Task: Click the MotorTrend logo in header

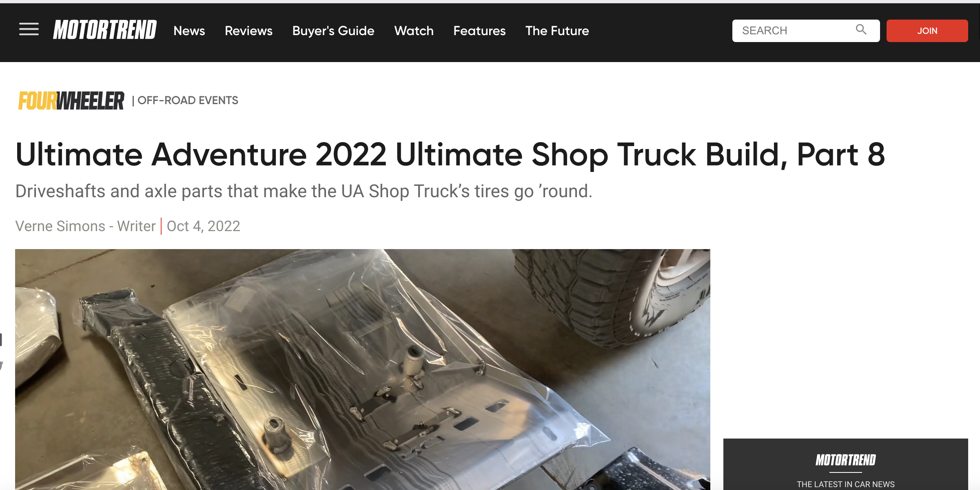Action: 105,30
